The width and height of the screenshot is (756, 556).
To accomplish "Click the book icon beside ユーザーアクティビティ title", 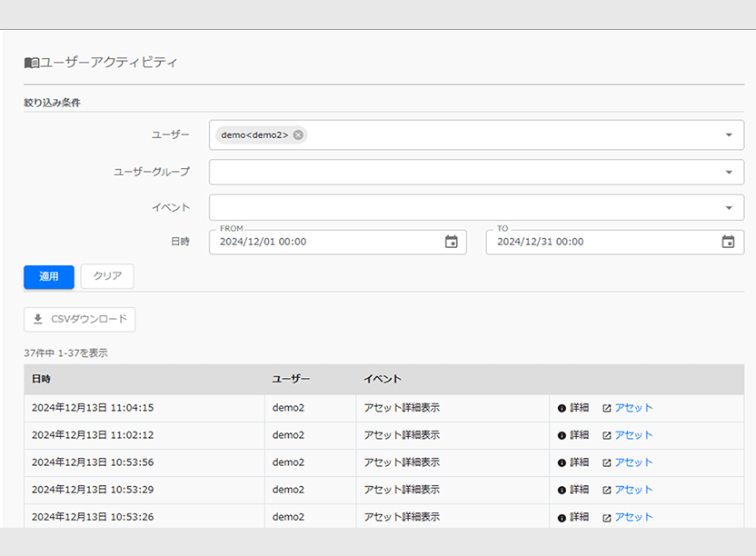I will click(31, 63).
